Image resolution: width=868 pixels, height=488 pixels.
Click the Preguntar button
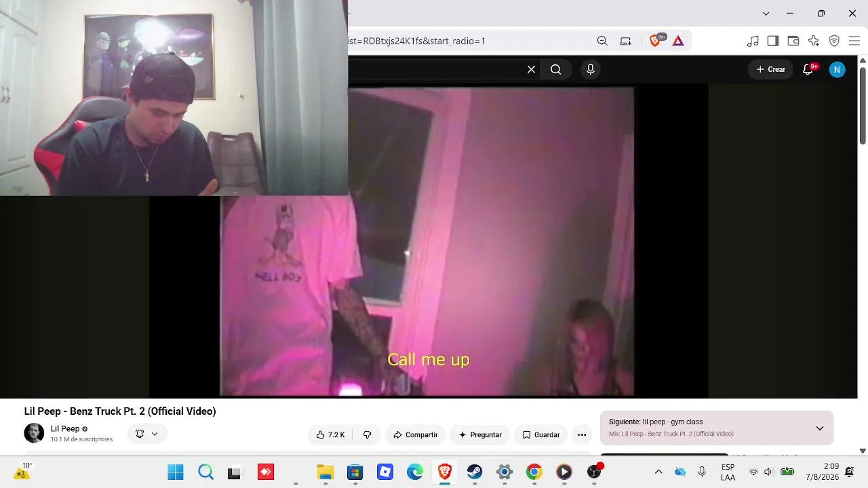pos(480,434)
